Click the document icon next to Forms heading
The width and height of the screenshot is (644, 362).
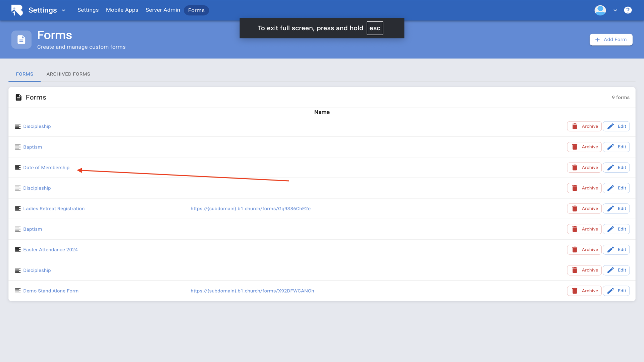tap(18, 97)
